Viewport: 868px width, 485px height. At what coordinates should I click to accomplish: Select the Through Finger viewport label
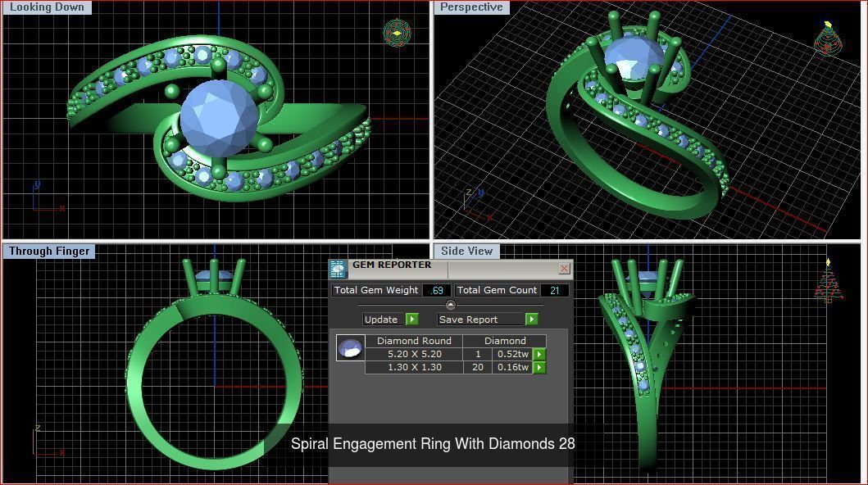coord(48,251)
